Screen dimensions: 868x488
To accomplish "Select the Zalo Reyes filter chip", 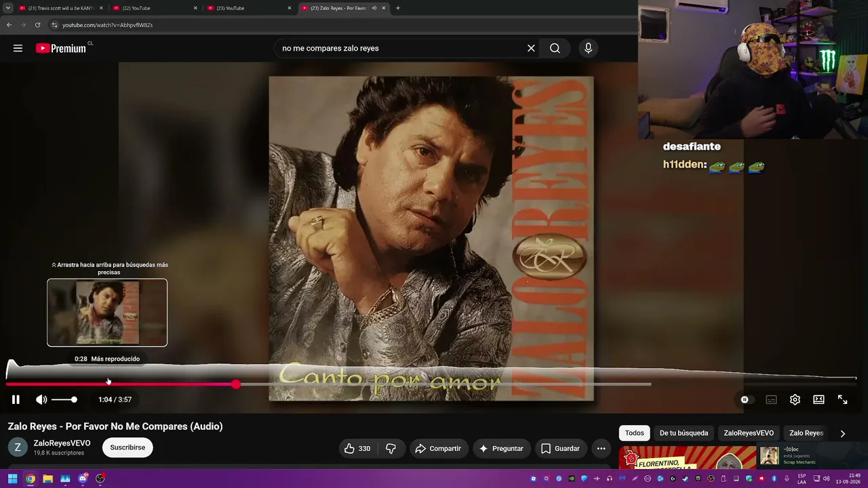I will click(806, 433).
